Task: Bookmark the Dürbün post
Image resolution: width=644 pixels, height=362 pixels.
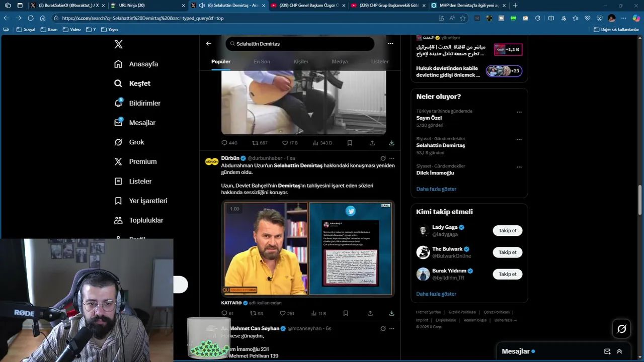Action: point(346,313)
